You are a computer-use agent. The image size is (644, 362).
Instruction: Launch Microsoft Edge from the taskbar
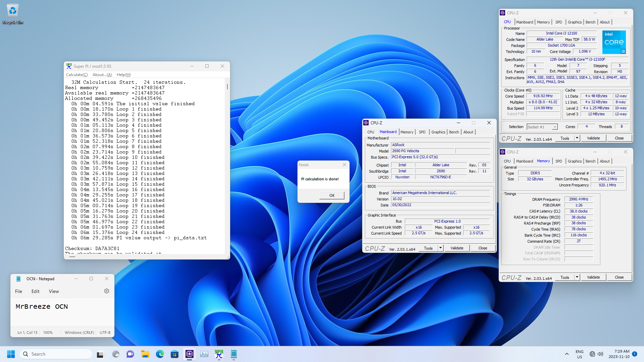160,354
